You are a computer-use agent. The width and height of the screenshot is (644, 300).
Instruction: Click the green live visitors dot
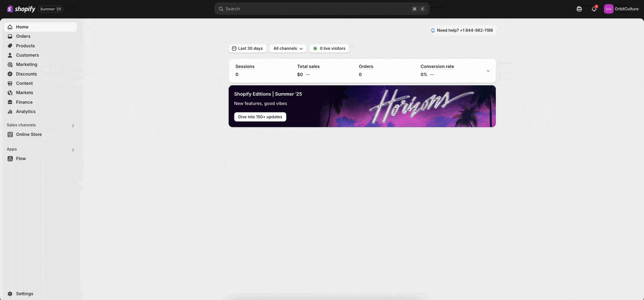pos(315,48)
